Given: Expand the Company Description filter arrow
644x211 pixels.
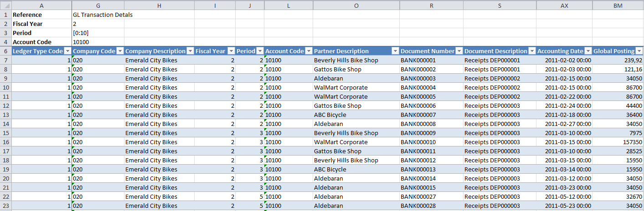Looking at the screenshot, I should point(190,51).
